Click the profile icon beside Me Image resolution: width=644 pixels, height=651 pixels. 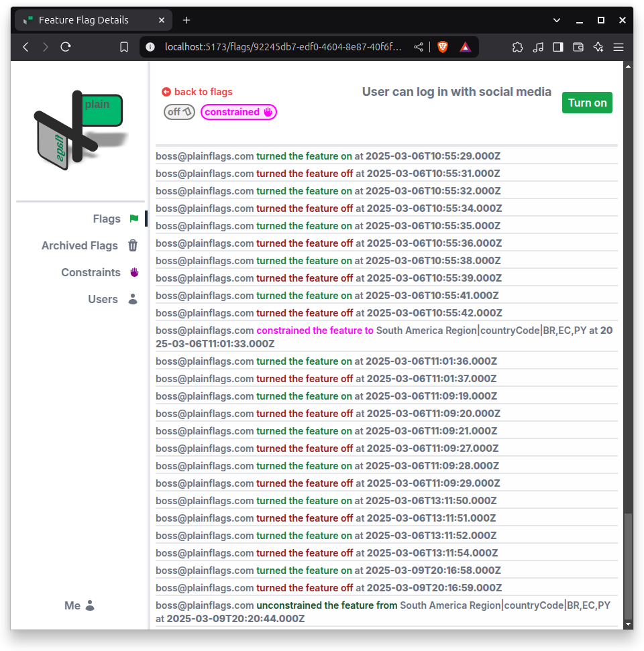(x=90, y=605)
